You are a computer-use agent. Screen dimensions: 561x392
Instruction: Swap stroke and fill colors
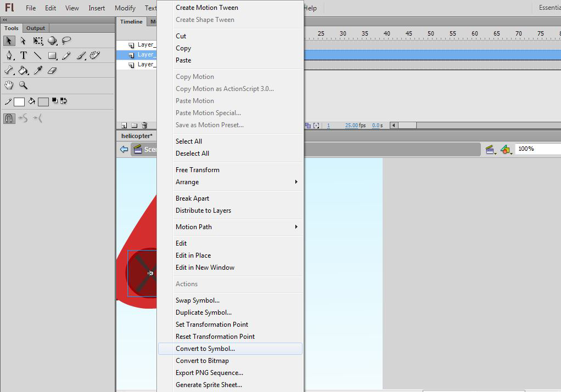click(x=64, y=101)
